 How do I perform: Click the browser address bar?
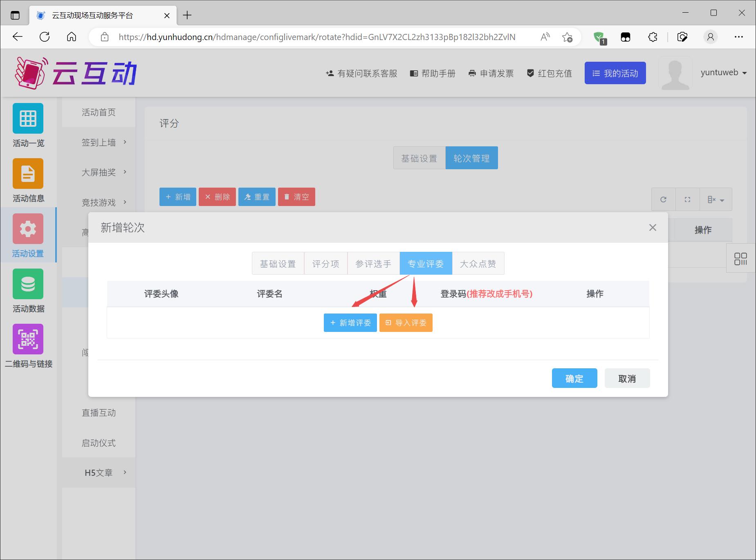(x=317, y=37)
